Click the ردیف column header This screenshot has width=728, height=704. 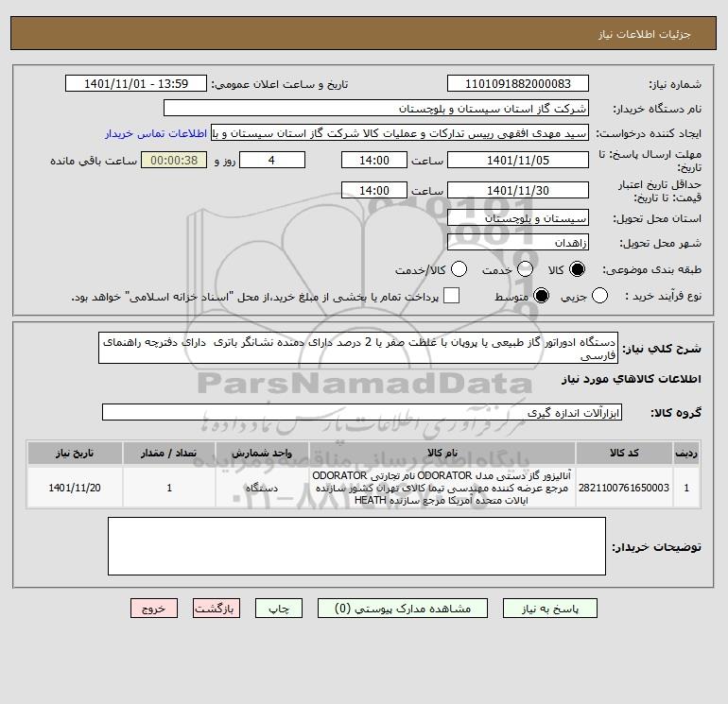(686, 453)
